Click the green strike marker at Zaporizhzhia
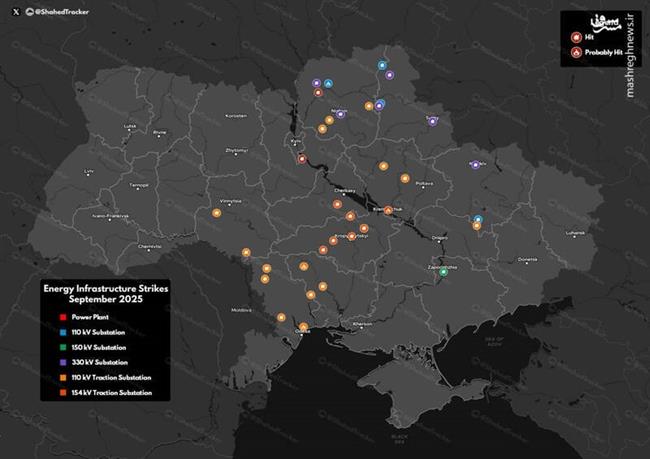The image size is (650, 459). pyautogui.click(x=443, y=271)
